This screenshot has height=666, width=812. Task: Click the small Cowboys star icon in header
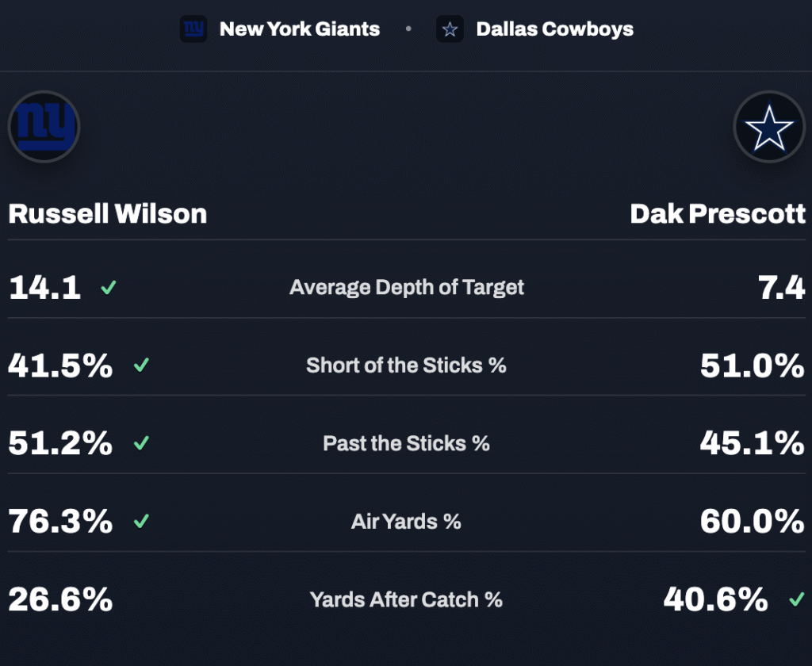click(x=450, y=29)
